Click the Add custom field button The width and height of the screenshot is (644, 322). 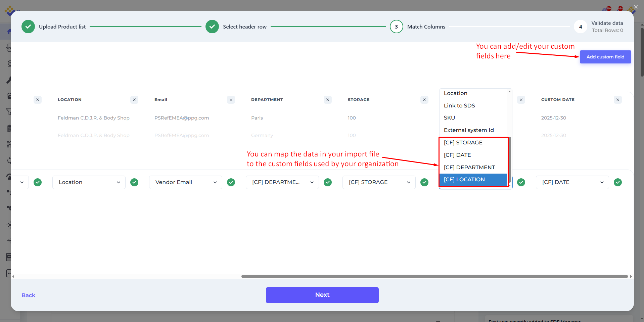click(605, 57)
